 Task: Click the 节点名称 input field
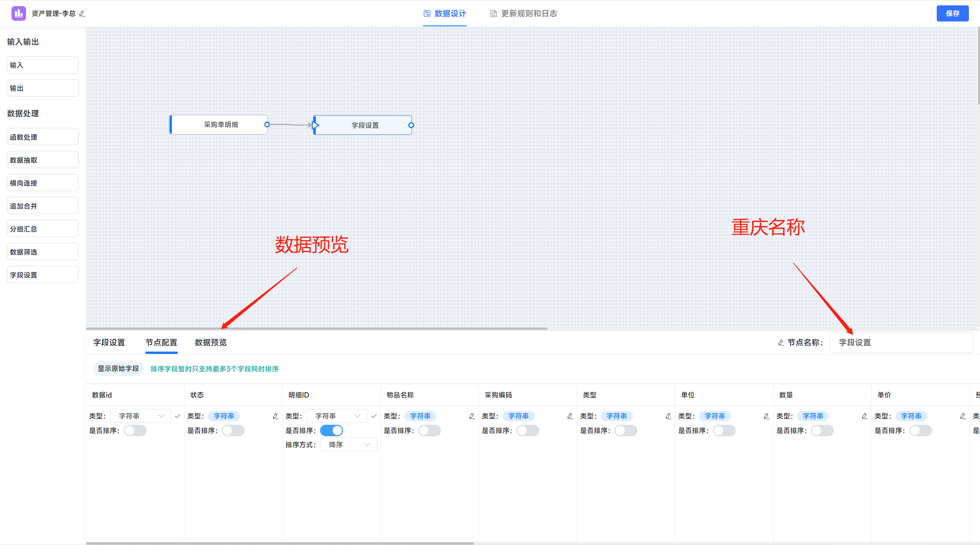pos(901,342)
